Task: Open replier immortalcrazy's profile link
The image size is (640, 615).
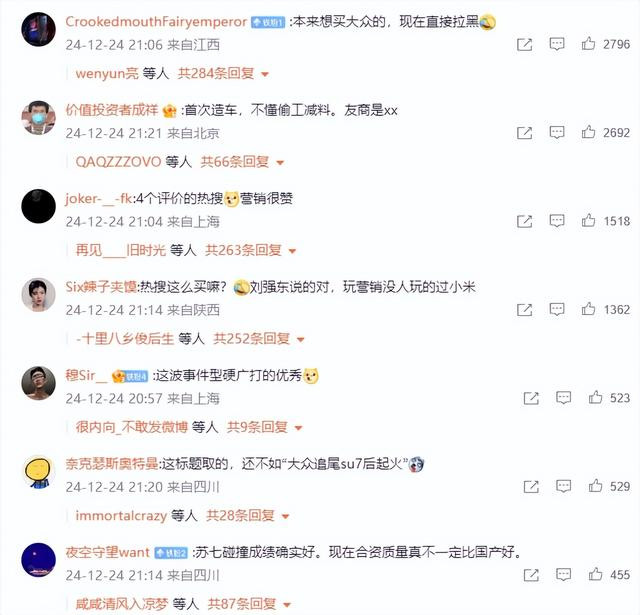Action: click(x=121, y=516)
